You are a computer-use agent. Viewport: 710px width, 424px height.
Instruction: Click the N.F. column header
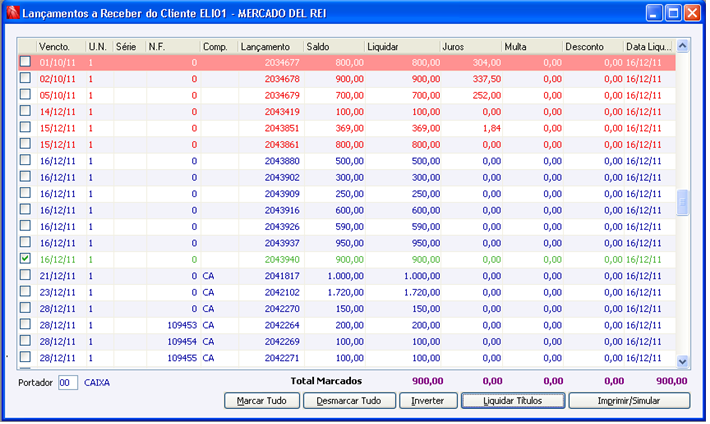173,47
